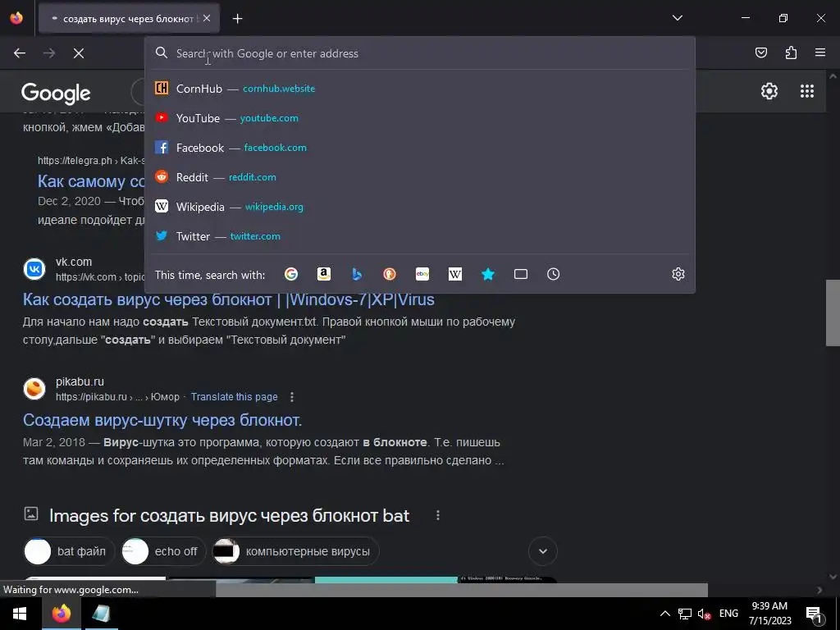Choose the Wikipedia suggestion
This screenshot has width=840, height=630.
[x=420, y=206]
